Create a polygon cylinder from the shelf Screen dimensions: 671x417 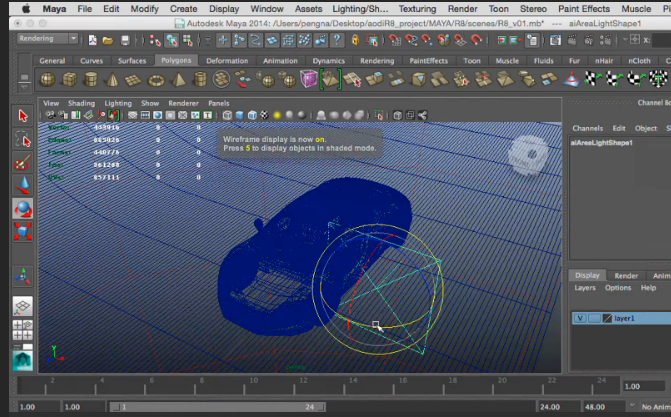[91, 80]
